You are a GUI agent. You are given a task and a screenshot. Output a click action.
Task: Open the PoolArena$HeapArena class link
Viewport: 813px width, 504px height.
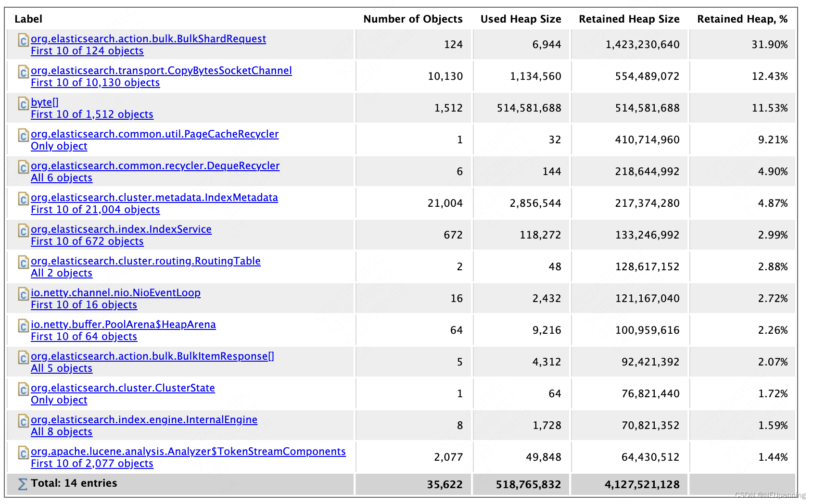[123, 325]
